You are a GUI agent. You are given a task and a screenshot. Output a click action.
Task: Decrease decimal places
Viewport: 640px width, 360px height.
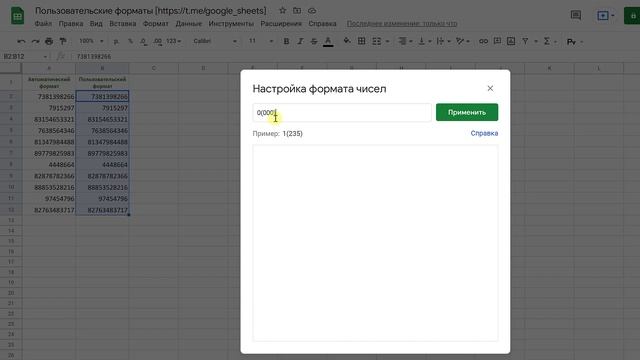[x=143, y=41]
